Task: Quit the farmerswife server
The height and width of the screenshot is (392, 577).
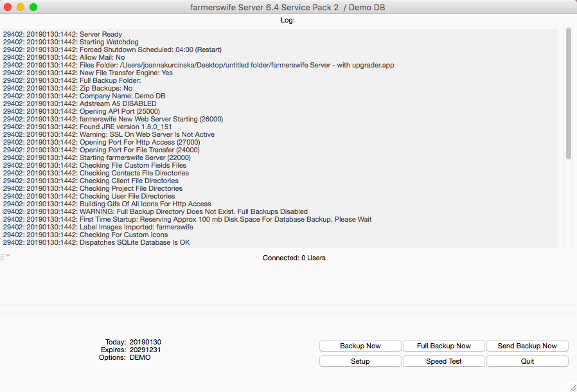Action: tap(527, 361)
